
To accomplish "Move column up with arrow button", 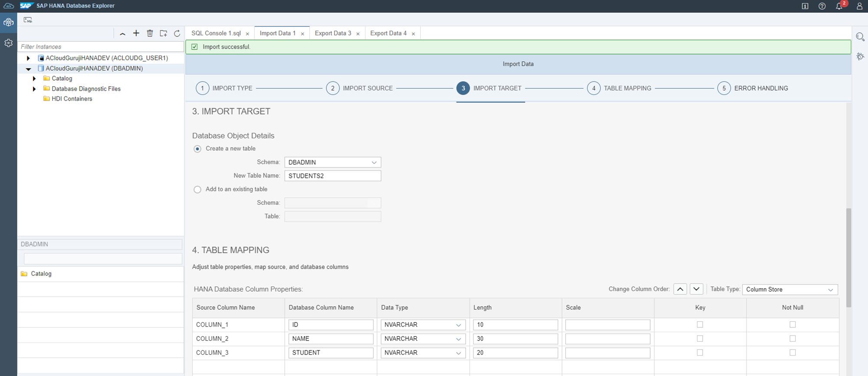I will click(x=680, y=289).
